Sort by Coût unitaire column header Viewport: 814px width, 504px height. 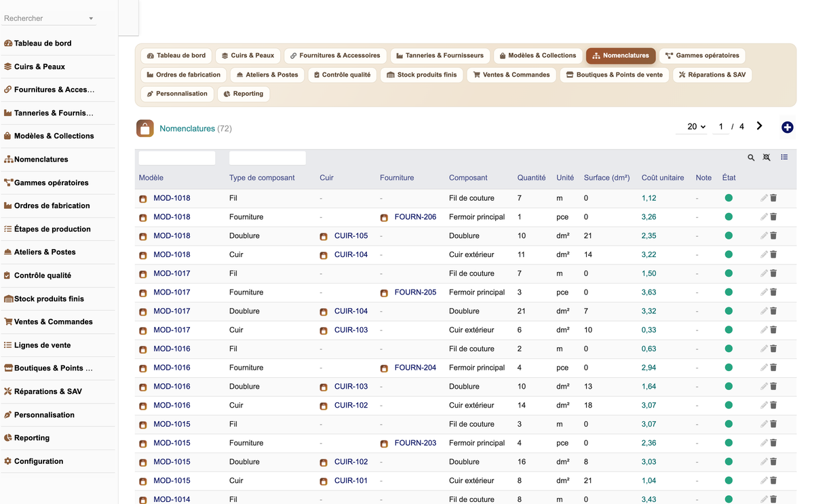[663, 178]
